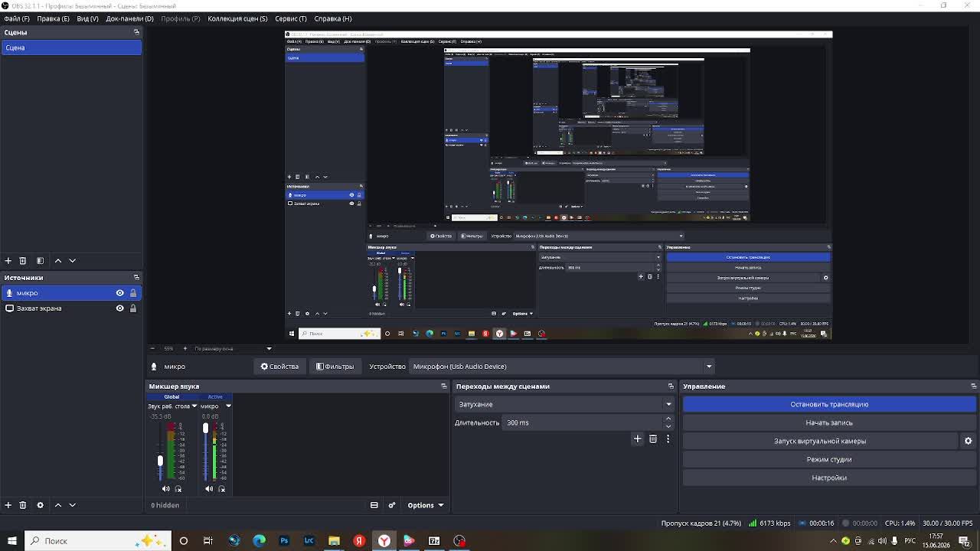980x551 pixels.
Task: Move scene up arrow in Scenes panel
Action: pyautogui.click(x=58, y=260)
